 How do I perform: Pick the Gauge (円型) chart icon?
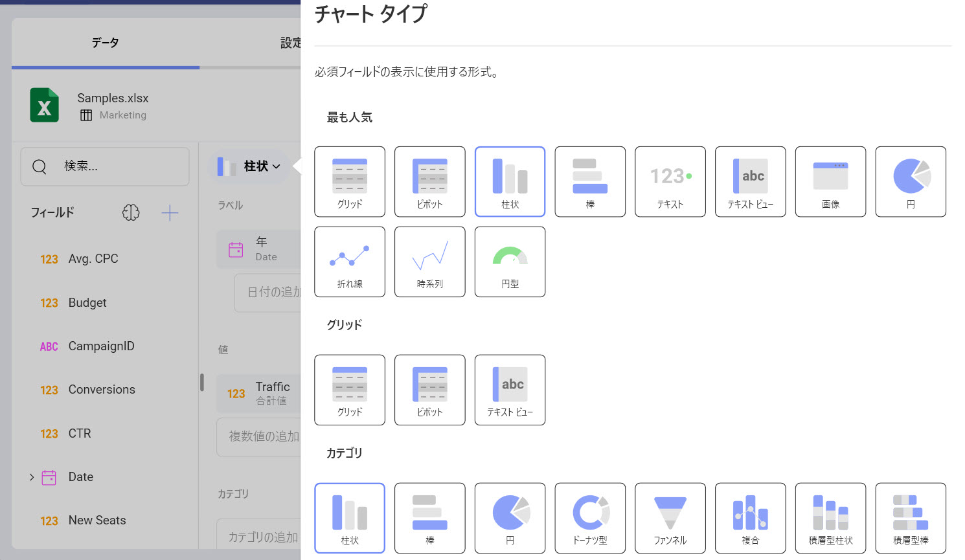click(510, 262)
